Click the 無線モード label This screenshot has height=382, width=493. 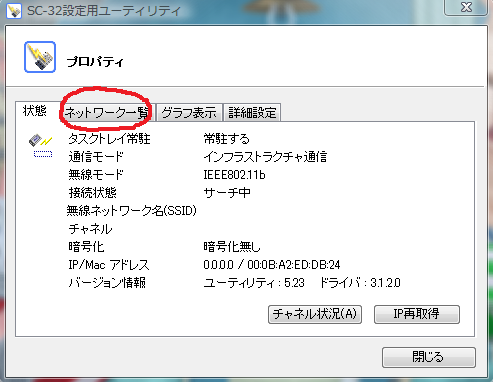click(x=96, y=175)
